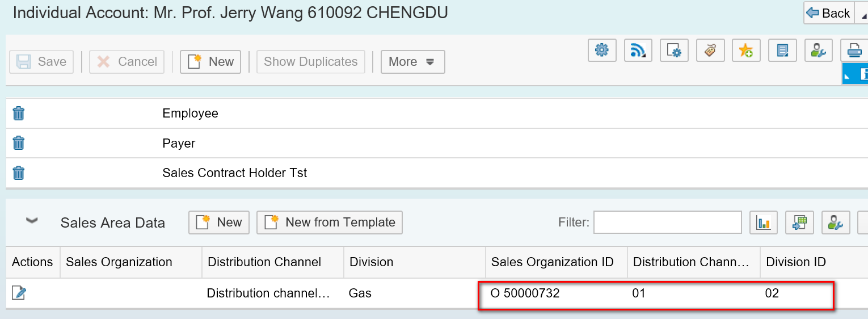The width and height of the screenshot is (868, 319).
Task: Open the RSS feed icon menu
Action: pos(638,51)
